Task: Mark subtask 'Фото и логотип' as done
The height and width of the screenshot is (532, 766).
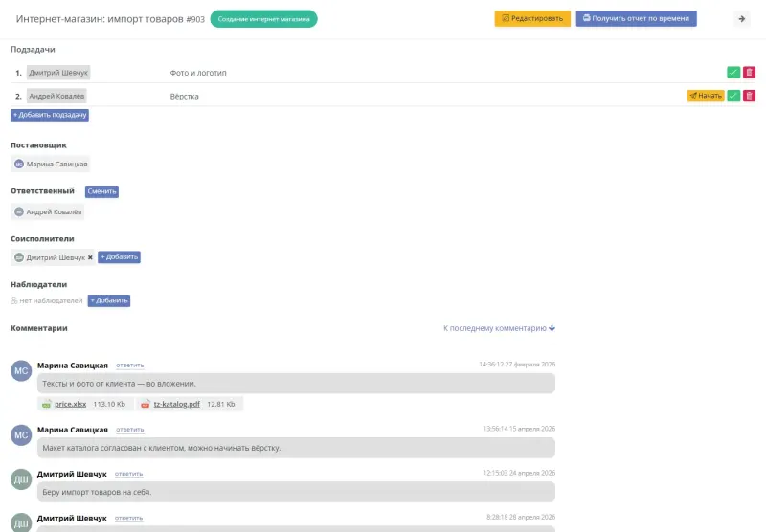Action: pos(733,72)
